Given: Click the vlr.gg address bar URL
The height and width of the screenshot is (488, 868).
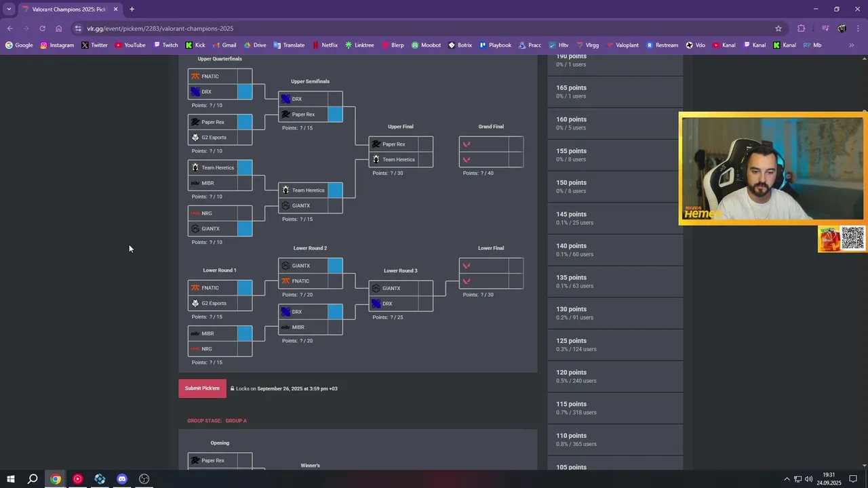Looking at the screenshot, I should pos(160,28).
